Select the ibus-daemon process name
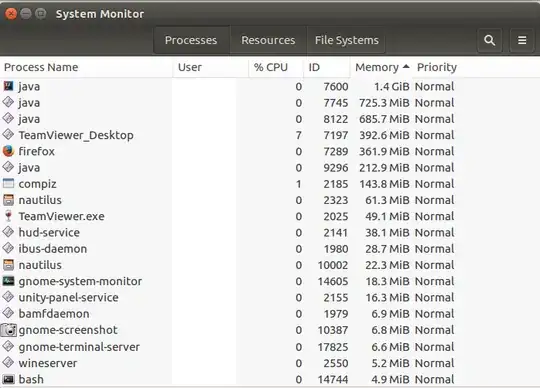540x388 pixels. pos(53,249)
